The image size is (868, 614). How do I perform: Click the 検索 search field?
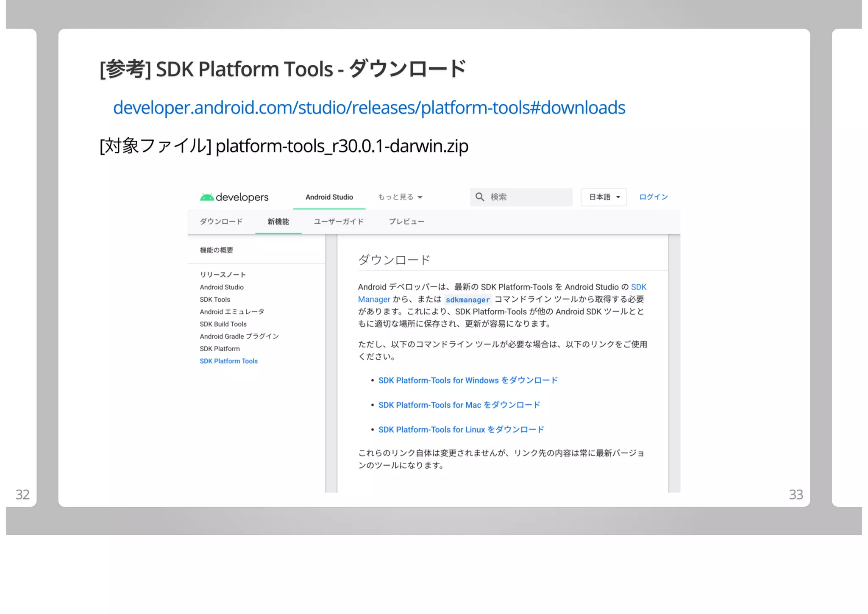pos(521,197)
